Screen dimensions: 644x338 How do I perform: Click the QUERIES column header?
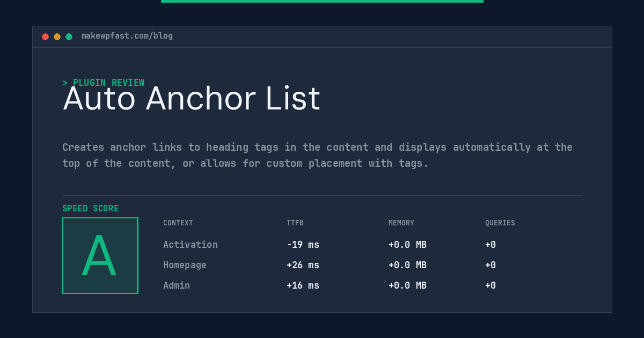500,223
